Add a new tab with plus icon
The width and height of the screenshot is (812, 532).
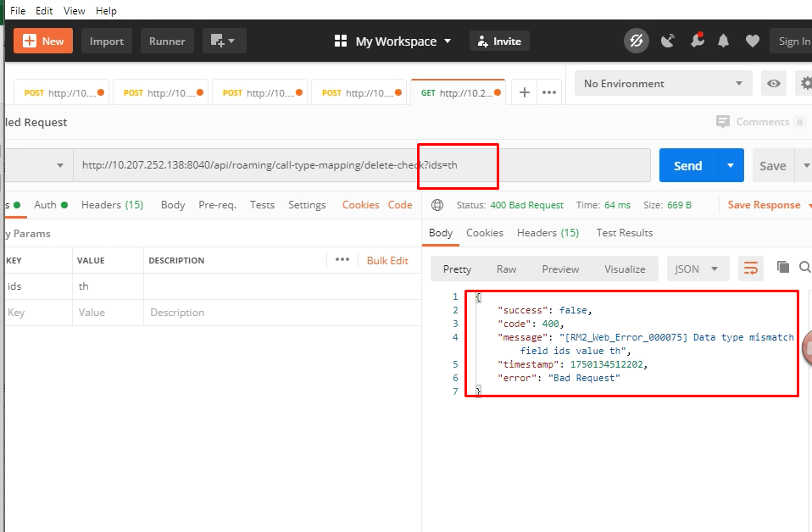coord(525,92)
